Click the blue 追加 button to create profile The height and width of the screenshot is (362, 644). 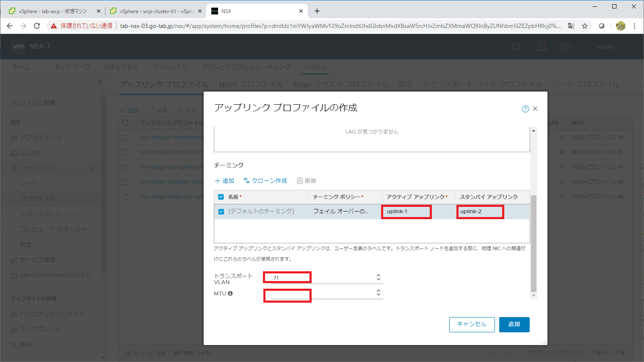coord(514,324)
